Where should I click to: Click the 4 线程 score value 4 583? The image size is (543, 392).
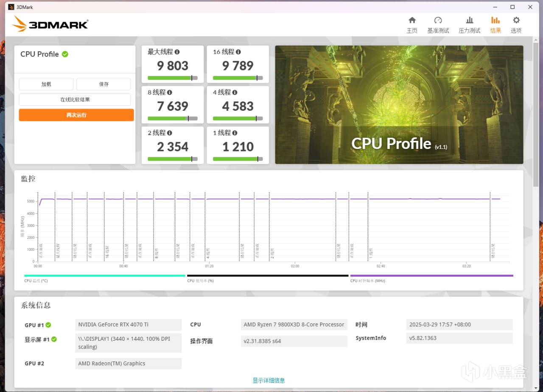[x=238, y=106]
